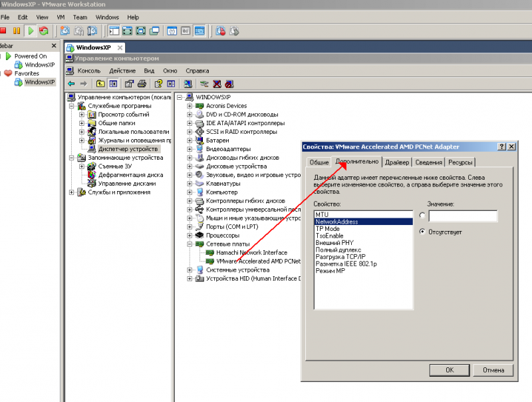Open the VM menu in VMware
532x402 pixels.
pos(61,17)
